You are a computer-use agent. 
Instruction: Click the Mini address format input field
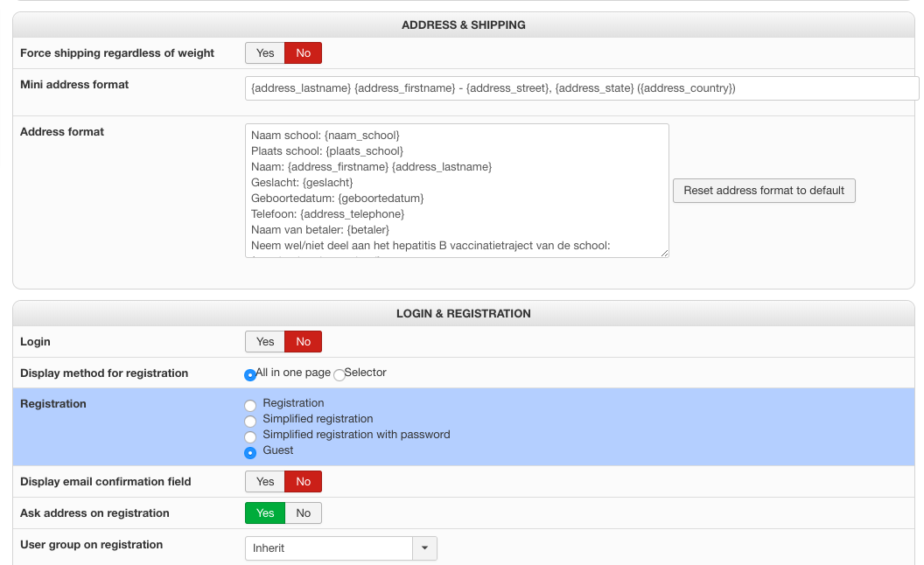point(582,88)
